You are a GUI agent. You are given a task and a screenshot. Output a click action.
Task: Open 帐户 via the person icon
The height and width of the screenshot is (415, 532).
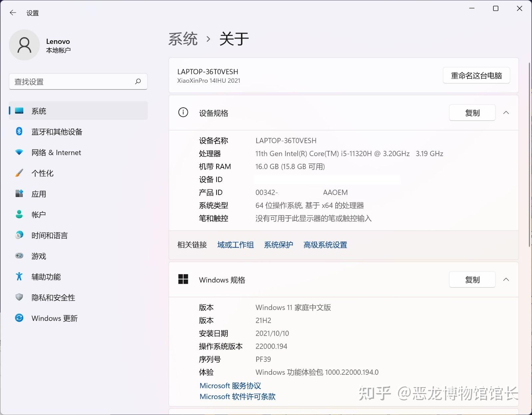[19, 214]
